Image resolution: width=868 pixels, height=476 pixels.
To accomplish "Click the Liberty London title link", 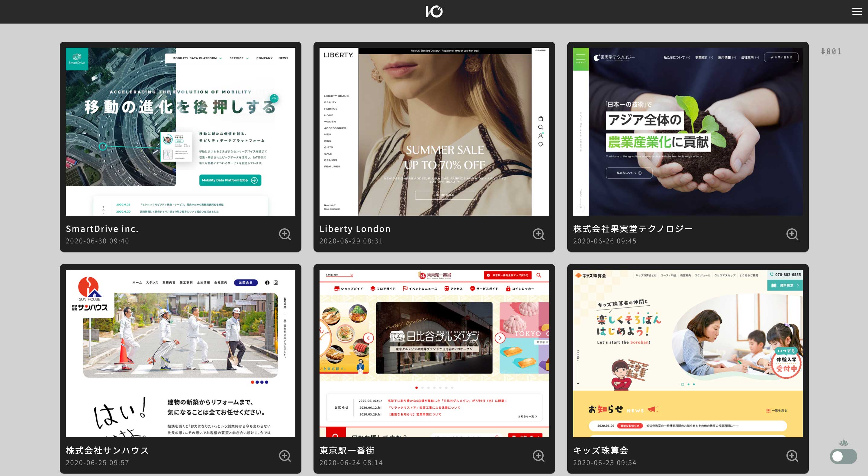I will click(x=355, y=229).
